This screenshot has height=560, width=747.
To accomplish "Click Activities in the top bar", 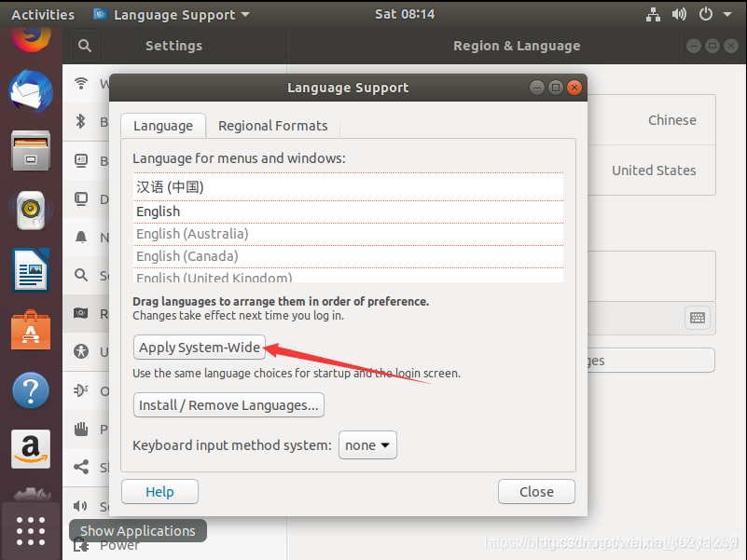I will coord(43,15).
